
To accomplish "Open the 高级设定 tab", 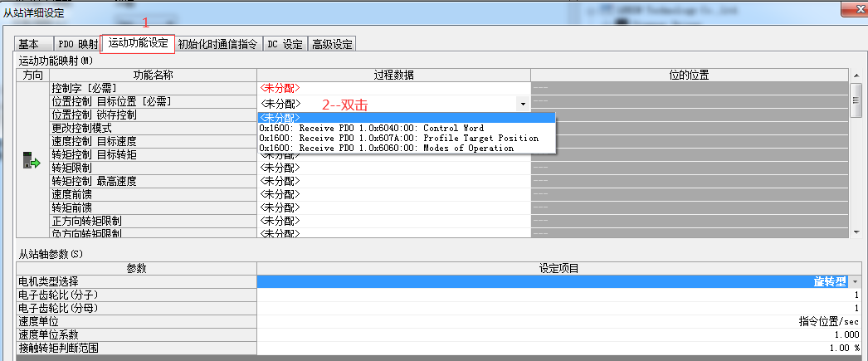I will point(332,44).
